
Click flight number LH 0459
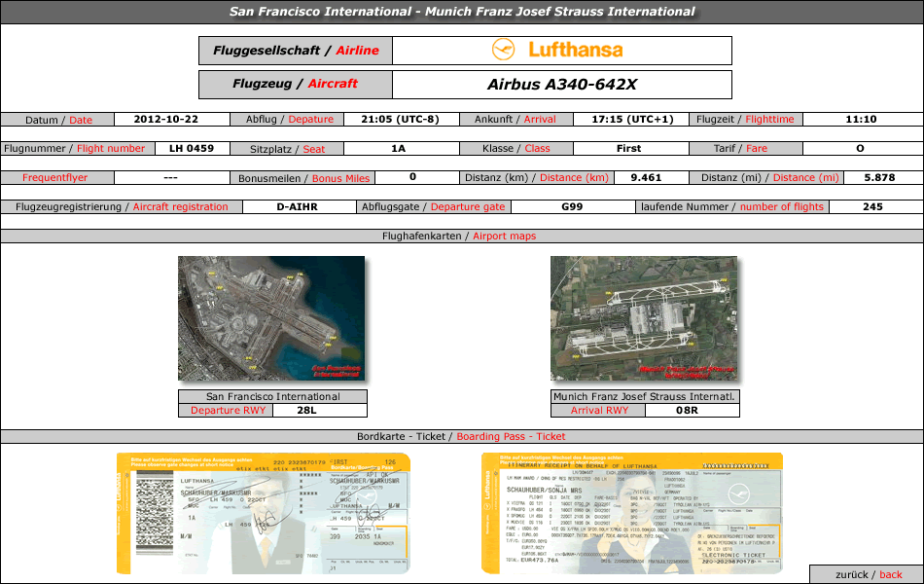(192, 148)
